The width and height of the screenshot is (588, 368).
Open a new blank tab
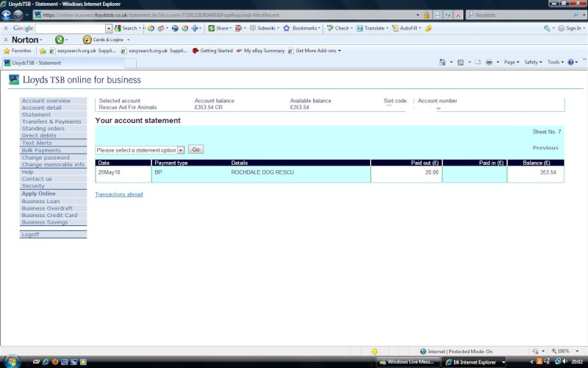point(130,63)
